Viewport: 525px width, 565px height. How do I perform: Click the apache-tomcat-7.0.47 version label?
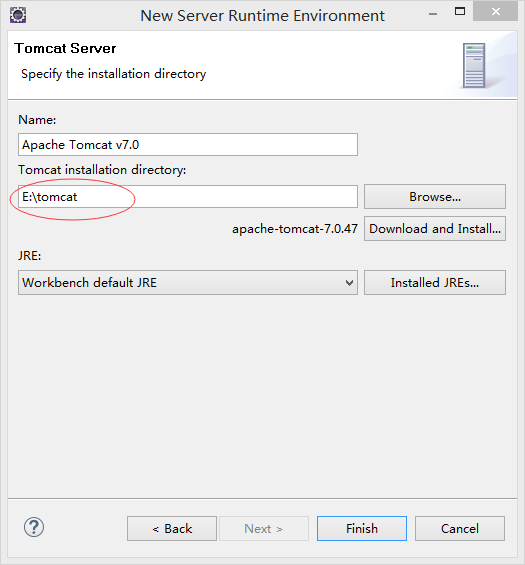(x=295, y=229)
